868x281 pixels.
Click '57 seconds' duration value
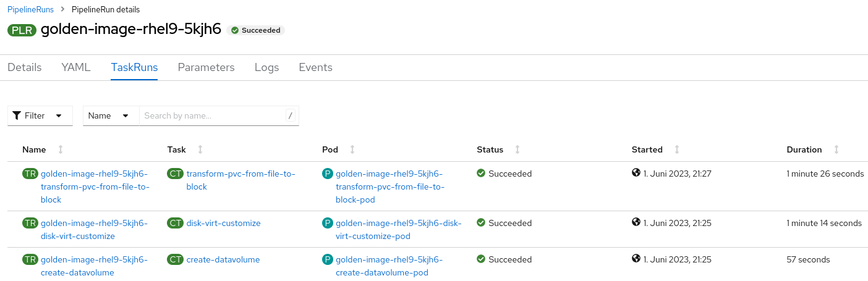[x=808, y=260]
